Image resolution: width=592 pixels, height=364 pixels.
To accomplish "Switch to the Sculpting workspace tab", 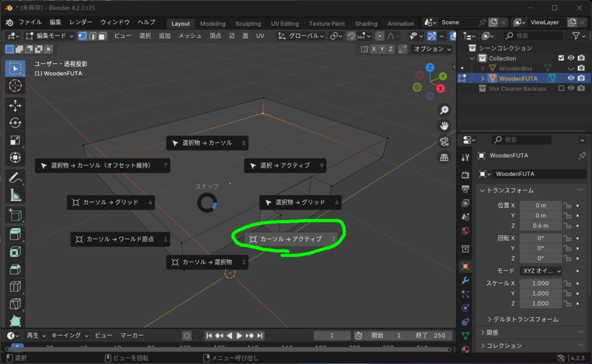I will click(x=248, y=23).
